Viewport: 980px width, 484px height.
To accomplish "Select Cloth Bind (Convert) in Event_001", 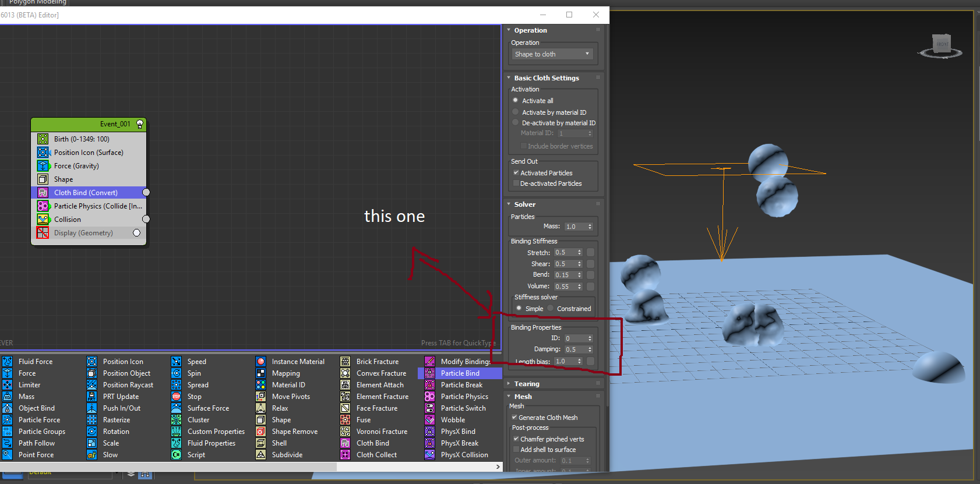I will [x=86, y=193].
